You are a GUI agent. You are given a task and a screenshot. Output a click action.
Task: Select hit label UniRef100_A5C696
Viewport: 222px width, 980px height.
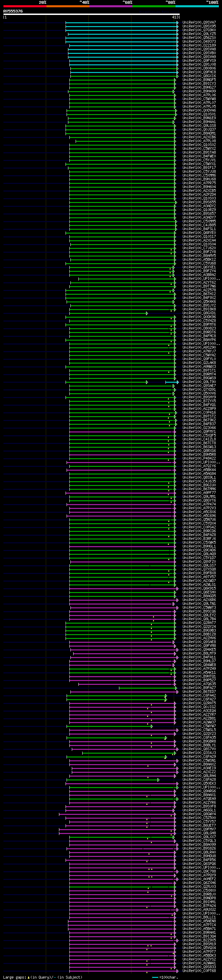(x=199, y=516)
